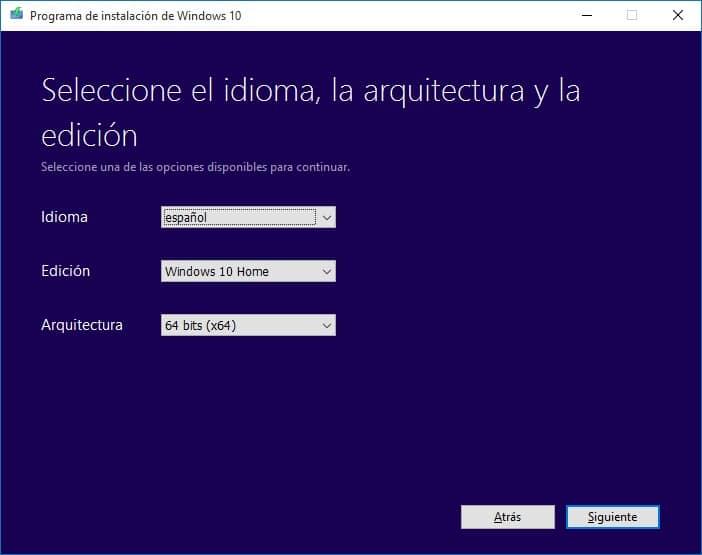Viewport: 702px width, 555px height.
Task: Click the arrow of the Idioma combo box
Action: click(327, 217)
